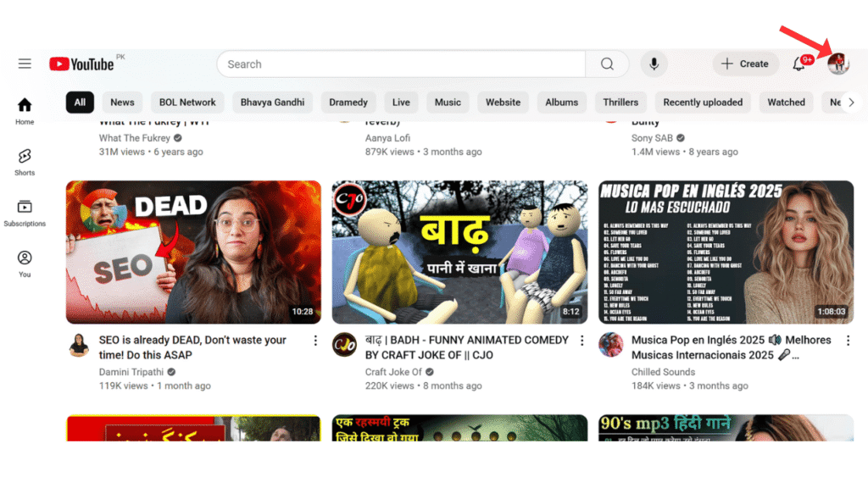Select the Music filter chip
The image size is (868, 488).
pos(448,102)
